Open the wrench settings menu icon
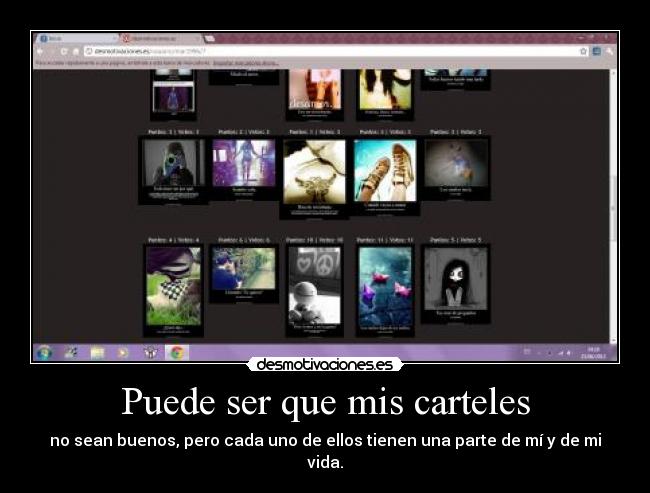Screen dimensions: 650x493 (x=609, y=51)
